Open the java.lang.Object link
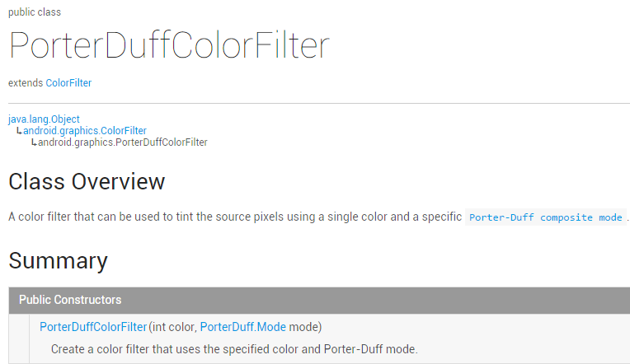630x364 pixels. pos(44,119)
